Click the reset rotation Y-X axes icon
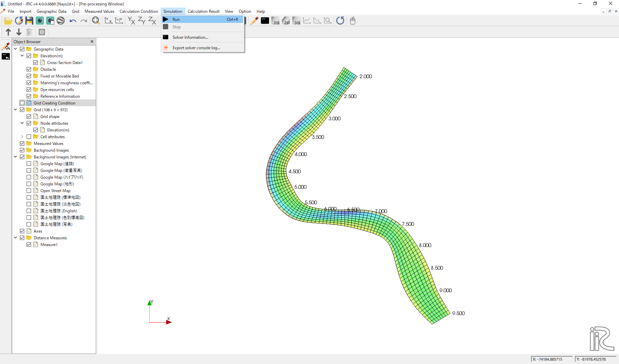The height and width of the screenshot is (364, 619). click(x=108, y=21)
